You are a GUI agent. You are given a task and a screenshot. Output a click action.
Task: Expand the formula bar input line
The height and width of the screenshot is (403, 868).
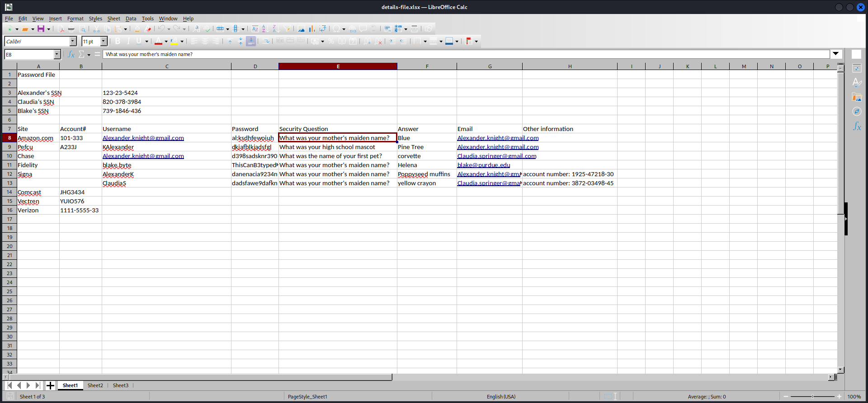tap(836, 54)
